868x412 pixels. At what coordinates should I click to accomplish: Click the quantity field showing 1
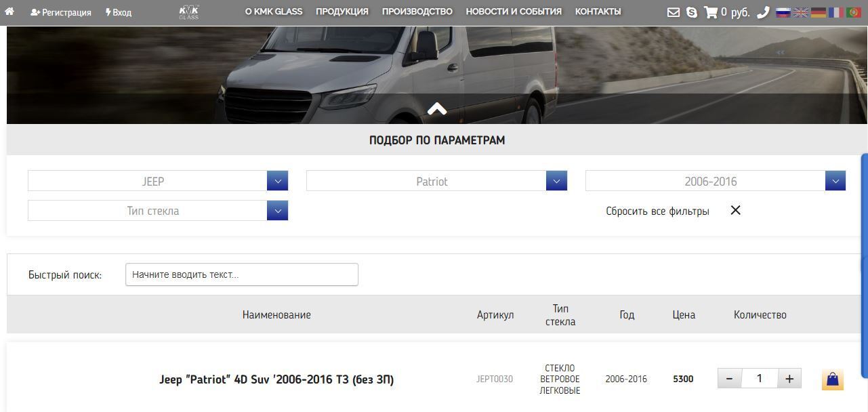[x=760, y=379]
